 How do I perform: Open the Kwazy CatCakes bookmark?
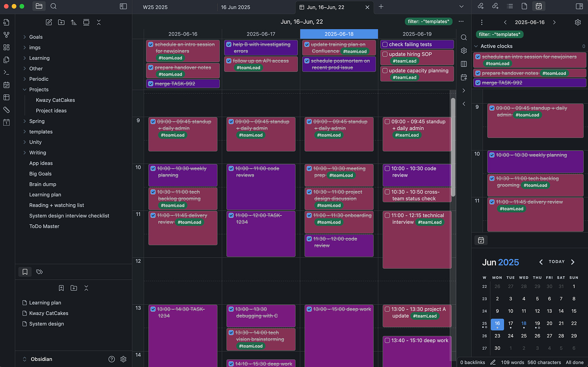click(48, 313)
